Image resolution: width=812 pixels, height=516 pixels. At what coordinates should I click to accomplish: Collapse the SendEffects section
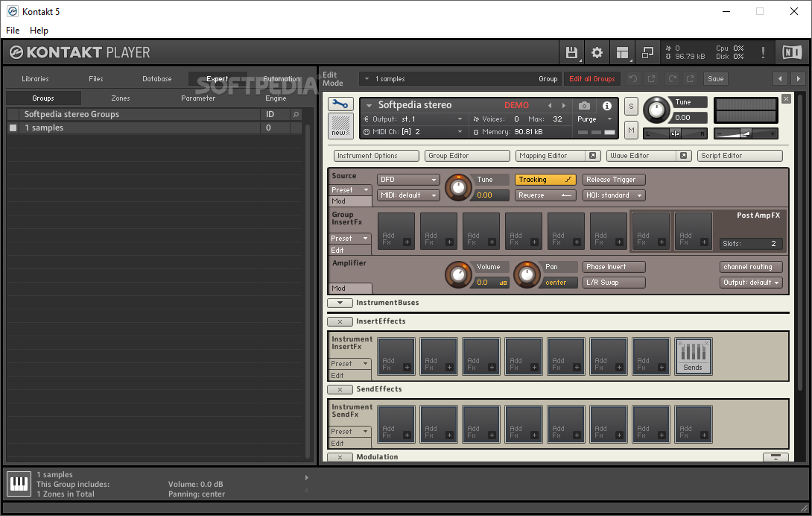point(340,389)
